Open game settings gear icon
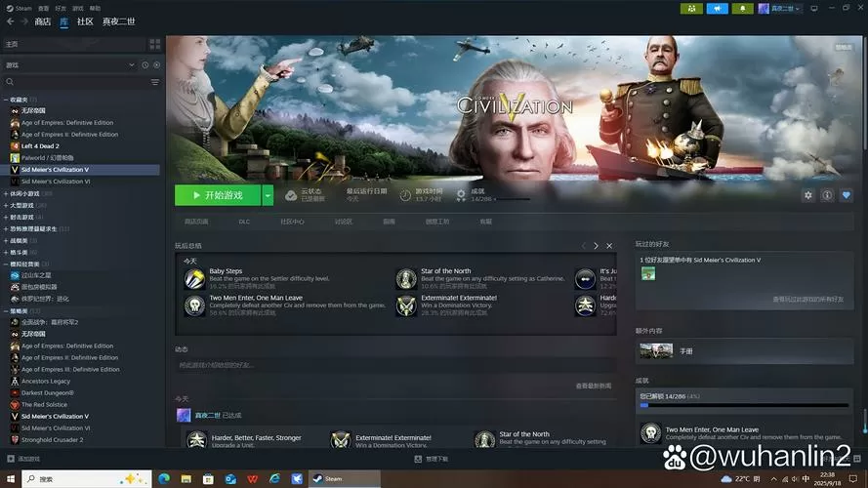868x488 pixels. [808, 195]
